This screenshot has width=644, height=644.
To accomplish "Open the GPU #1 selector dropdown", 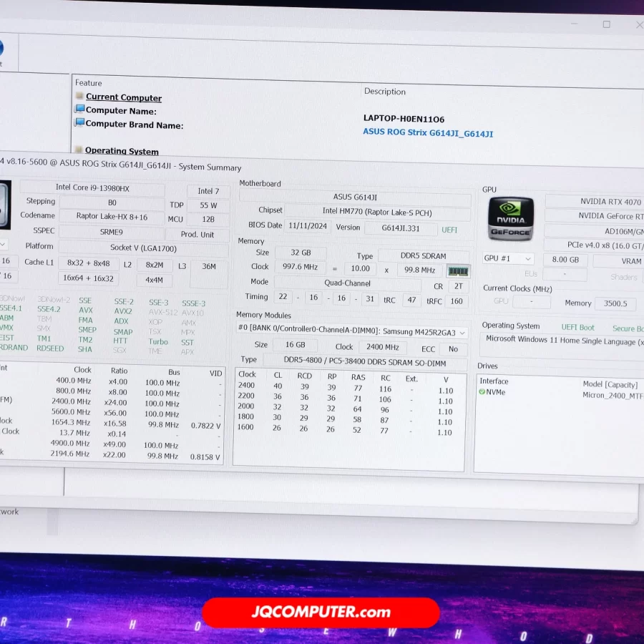I will pyautogui.click(x=508, y=259).
